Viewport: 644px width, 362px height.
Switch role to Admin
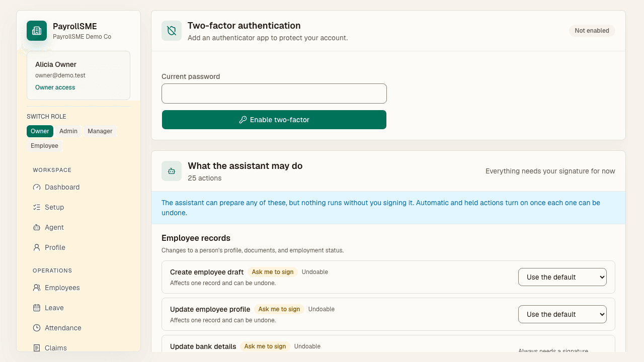68,131
